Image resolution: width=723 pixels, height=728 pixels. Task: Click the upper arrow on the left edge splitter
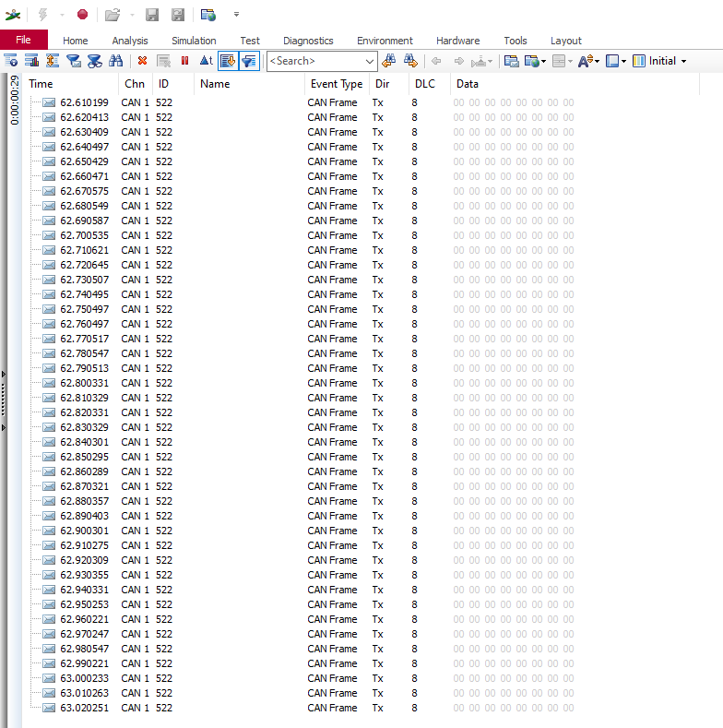[4, 374]
